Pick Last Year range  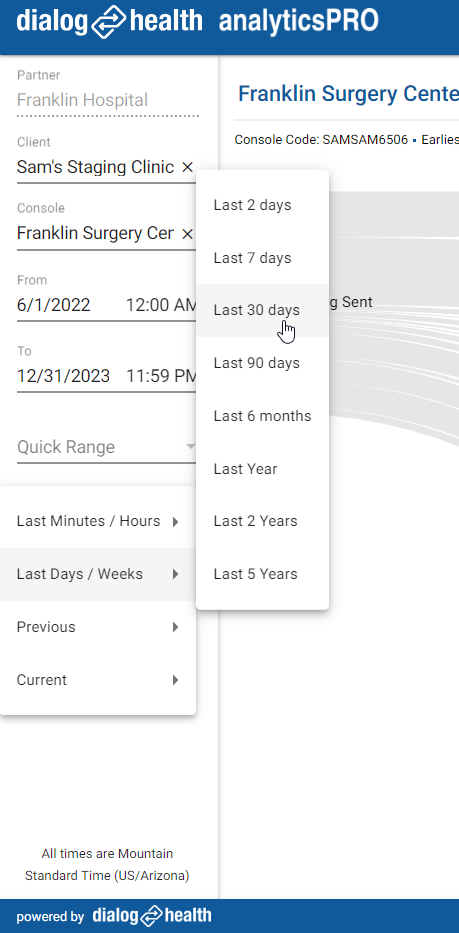263,469
